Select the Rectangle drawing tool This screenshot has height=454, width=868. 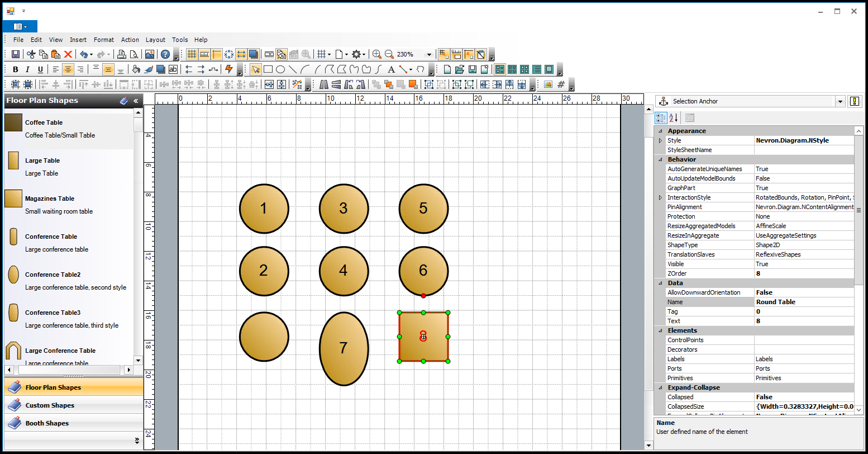tap(268, 69)
